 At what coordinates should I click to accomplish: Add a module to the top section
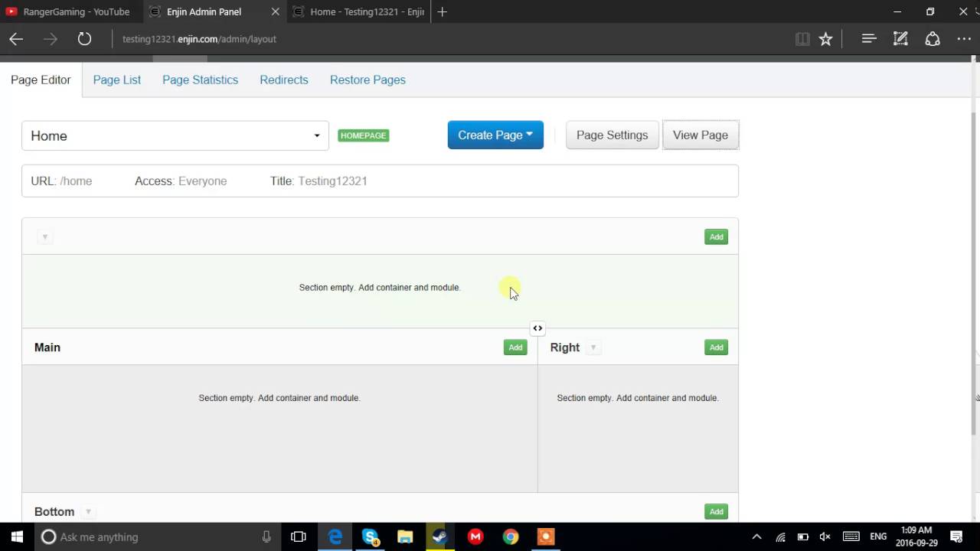(x=716, y=237)
